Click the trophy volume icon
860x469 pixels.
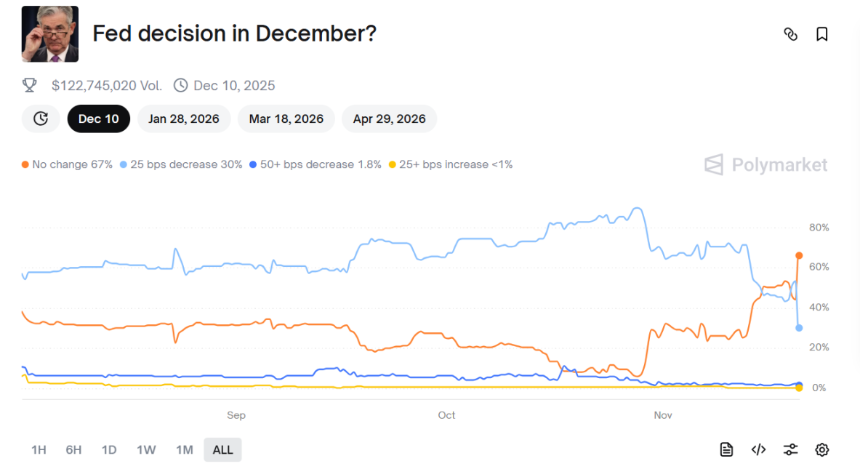(x=30, y=86)
